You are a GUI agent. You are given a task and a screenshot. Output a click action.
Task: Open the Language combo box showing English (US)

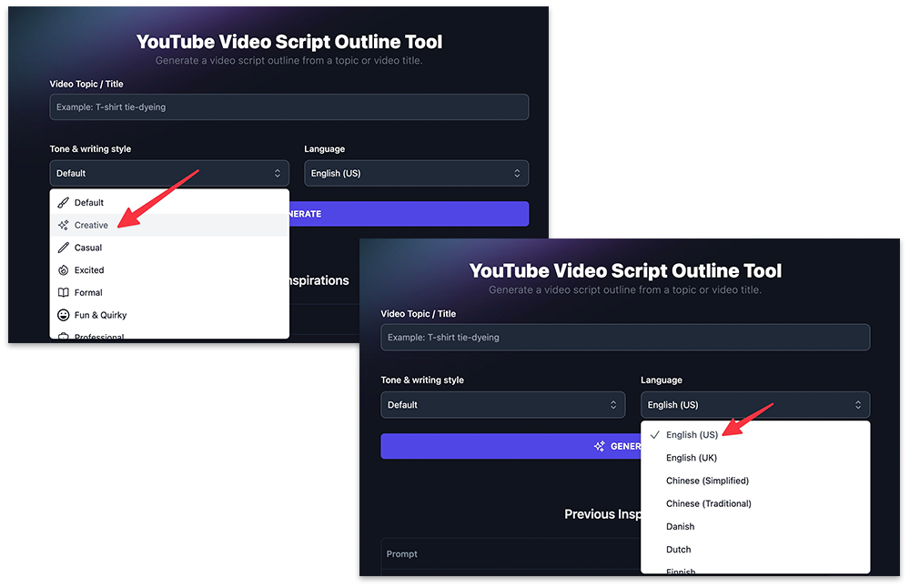coord(416,173)
